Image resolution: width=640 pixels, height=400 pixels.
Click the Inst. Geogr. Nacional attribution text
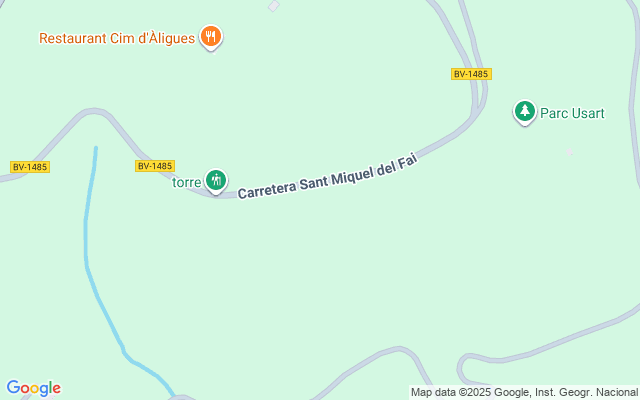point(584,393)
